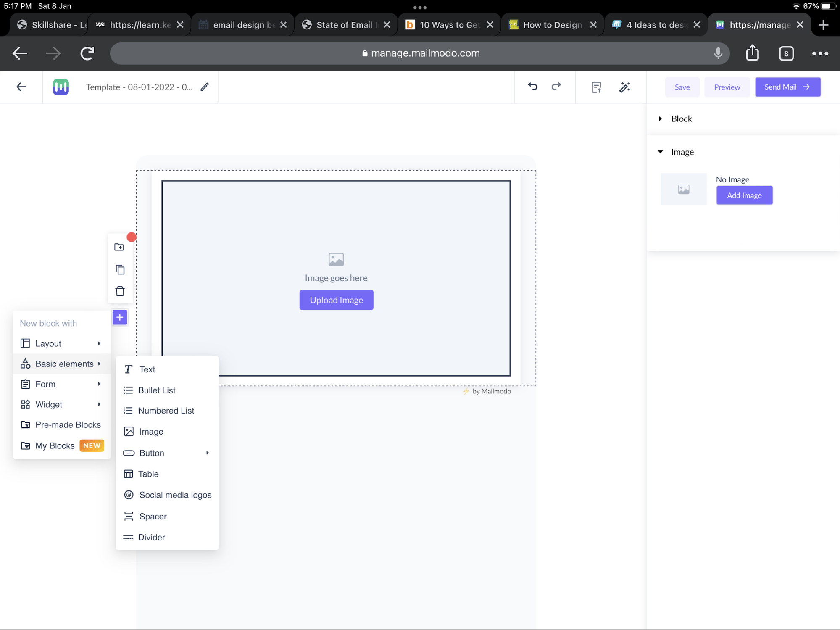Viewport: 840px width, 630px height.
Task: Expand the Basic elements submenu
Action: point(62,364)
